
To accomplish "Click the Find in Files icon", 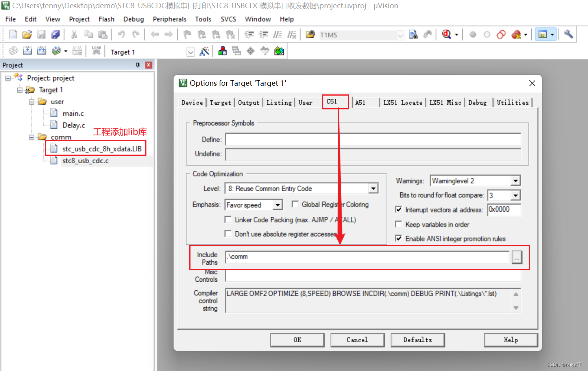I will point(413,35).
